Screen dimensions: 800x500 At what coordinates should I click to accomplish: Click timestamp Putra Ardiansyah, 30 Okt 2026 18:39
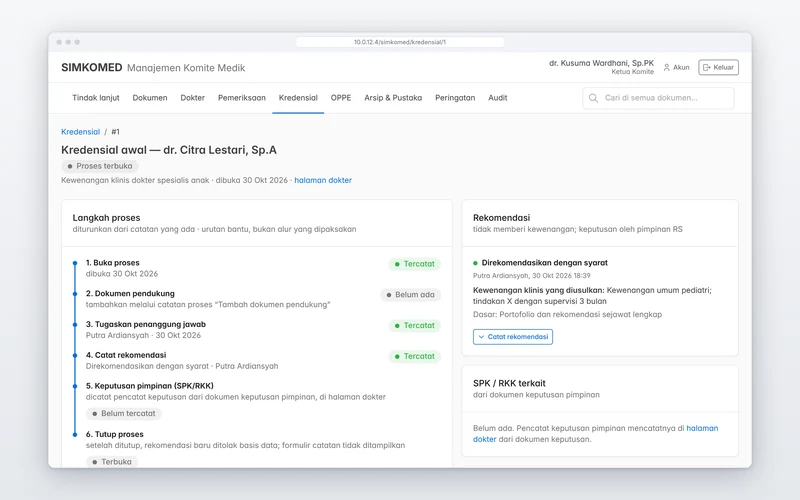click(x=532, y=276)
